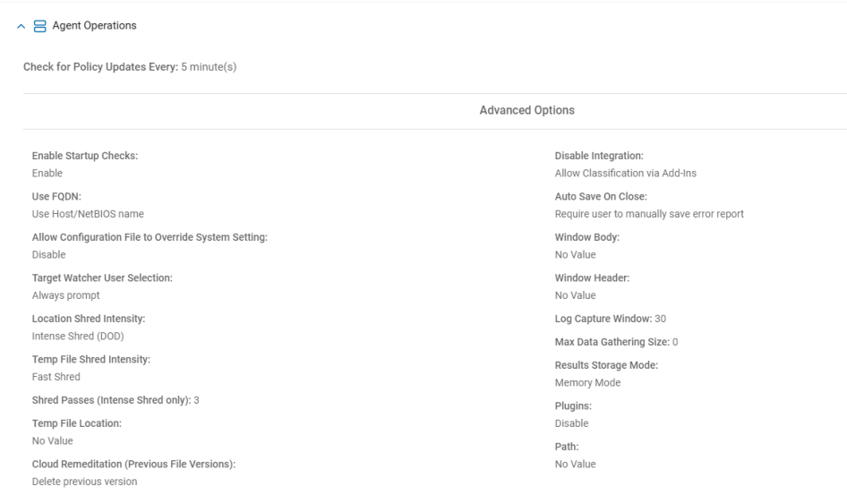Click the Log Capture Window setting
Screen dimensions: 847x504
click(610, 319)
